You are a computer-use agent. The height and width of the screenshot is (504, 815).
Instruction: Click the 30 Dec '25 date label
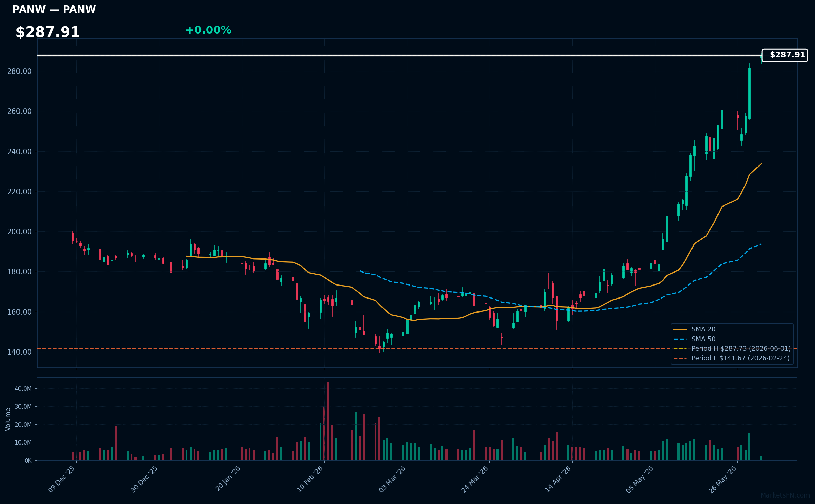145,479
